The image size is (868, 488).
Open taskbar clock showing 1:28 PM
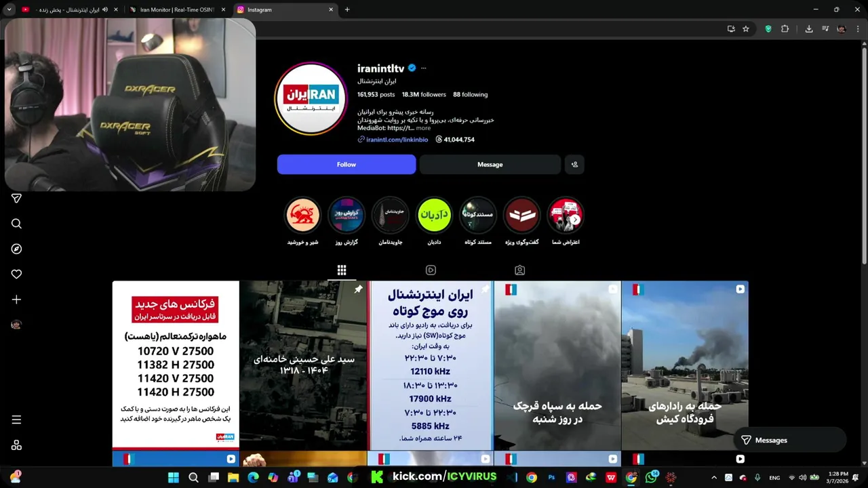[x=838, y=478]
